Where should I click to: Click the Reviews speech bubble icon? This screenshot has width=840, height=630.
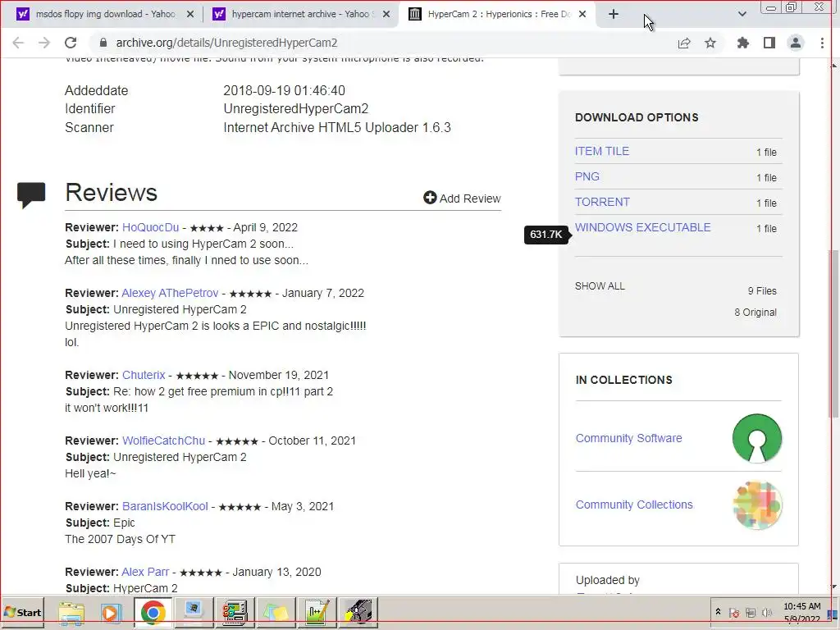click(x=31, y=195)
